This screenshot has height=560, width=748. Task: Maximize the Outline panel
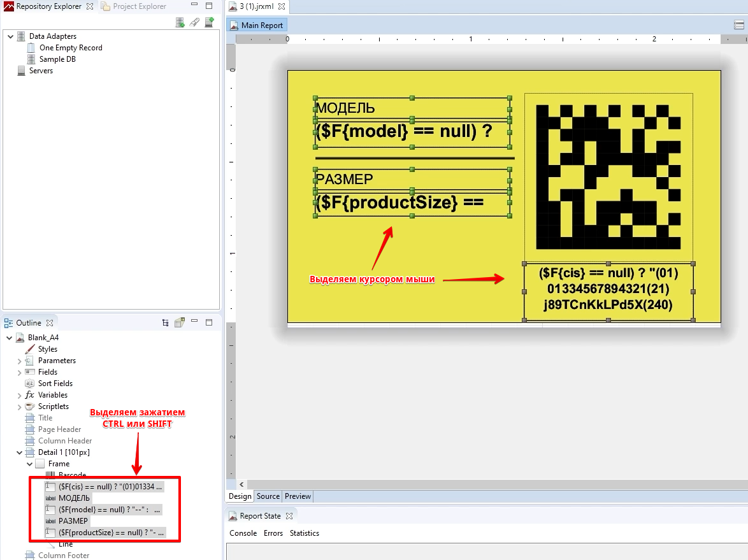click(209, 322)
